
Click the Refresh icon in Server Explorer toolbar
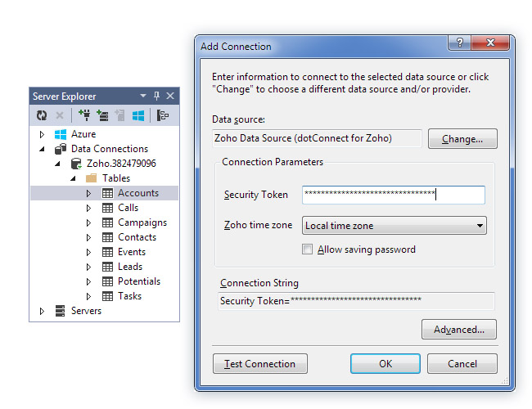click(x=42, y=115)
